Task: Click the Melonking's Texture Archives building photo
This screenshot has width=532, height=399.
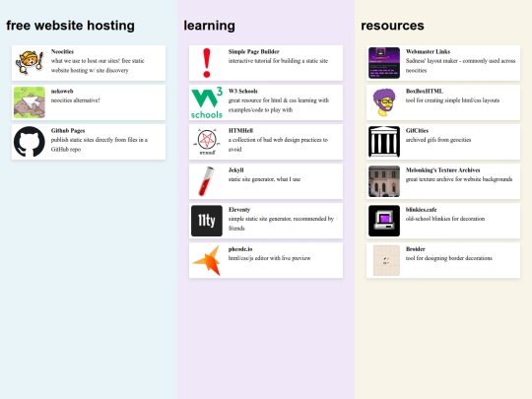Action: (384, 181)
